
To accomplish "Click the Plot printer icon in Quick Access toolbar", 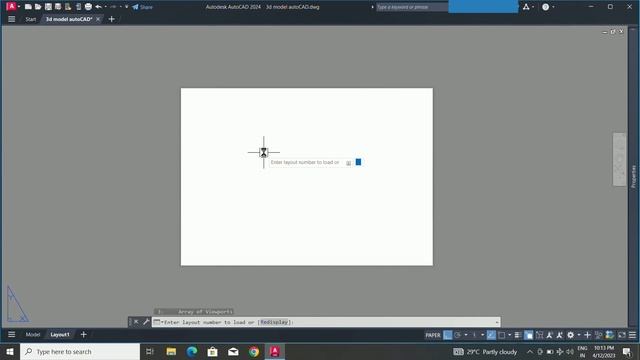I will [88, 7].
